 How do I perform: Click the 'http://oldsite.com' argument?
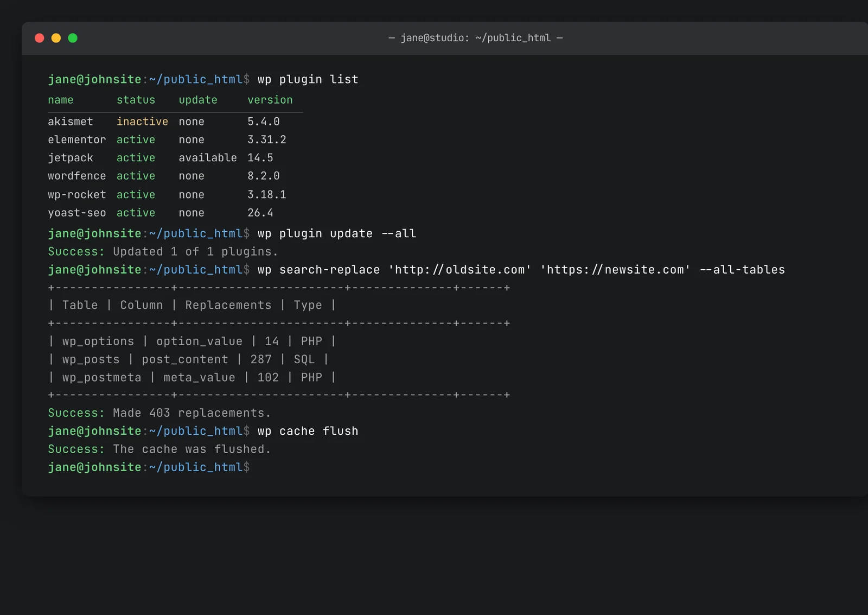[459, 270]
